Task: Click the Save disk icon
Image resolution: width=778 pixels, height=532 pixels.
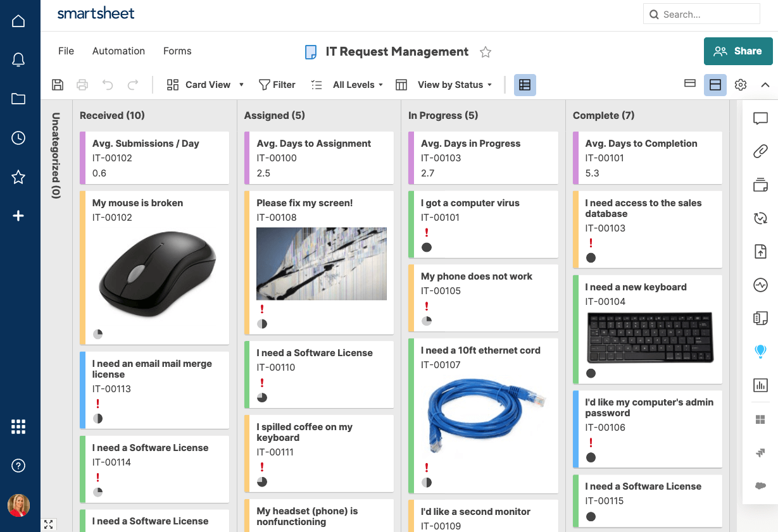Action: coord(58,85)
